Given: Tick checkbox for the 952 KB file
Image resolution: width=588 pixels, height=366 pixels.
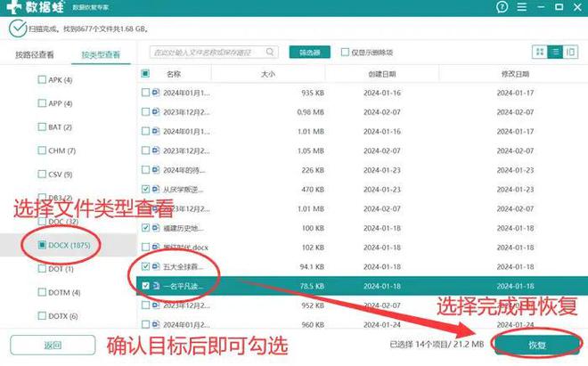Looking at the screenshot, I should (x=145, y=305).
